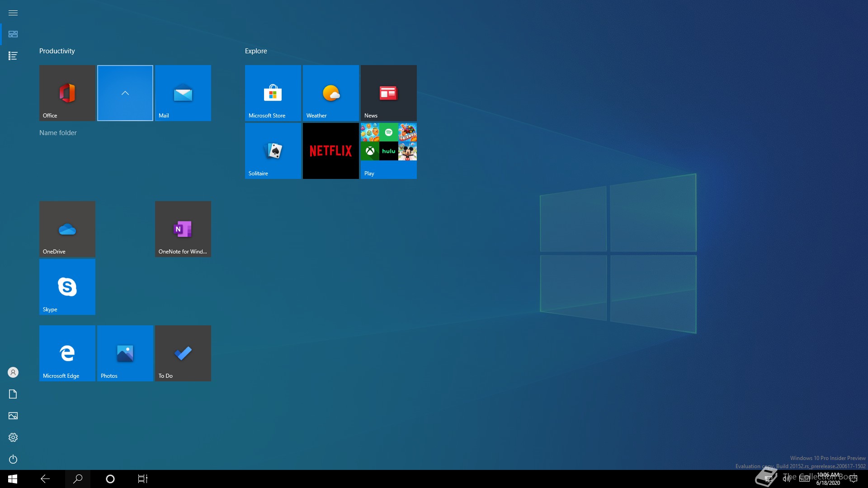868x488 pixels.
Task: Switch to All apps list view
Action: coord(13,56)
